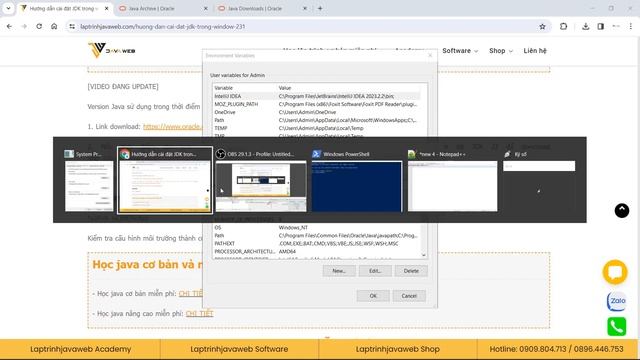
Task: Click the black scroll-to-top arrow button
Action: pos(622,210)
